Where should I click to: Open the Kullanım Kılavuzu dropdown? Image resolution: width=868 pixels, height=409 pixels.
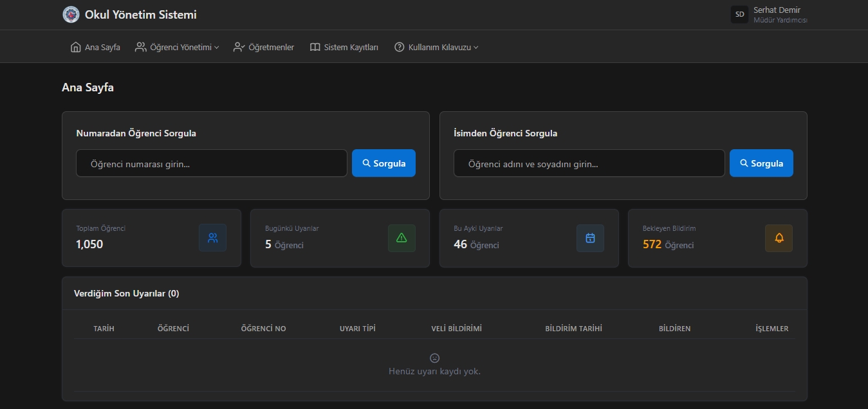tap(436, 47)
